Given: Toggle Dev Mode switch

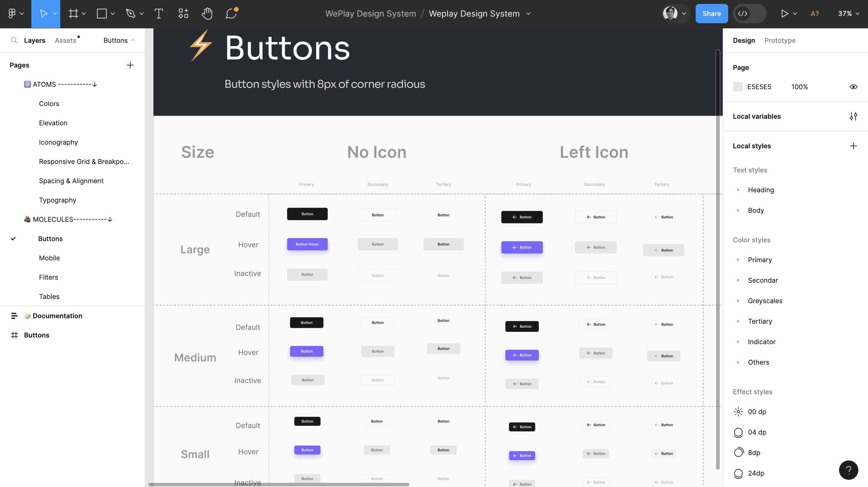Looking at the screenshot, I should 749,14.
